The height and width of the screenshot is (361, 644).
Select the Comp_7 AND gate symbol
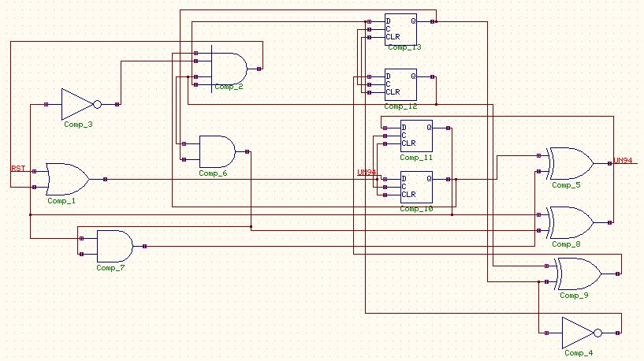pos(114,246)
